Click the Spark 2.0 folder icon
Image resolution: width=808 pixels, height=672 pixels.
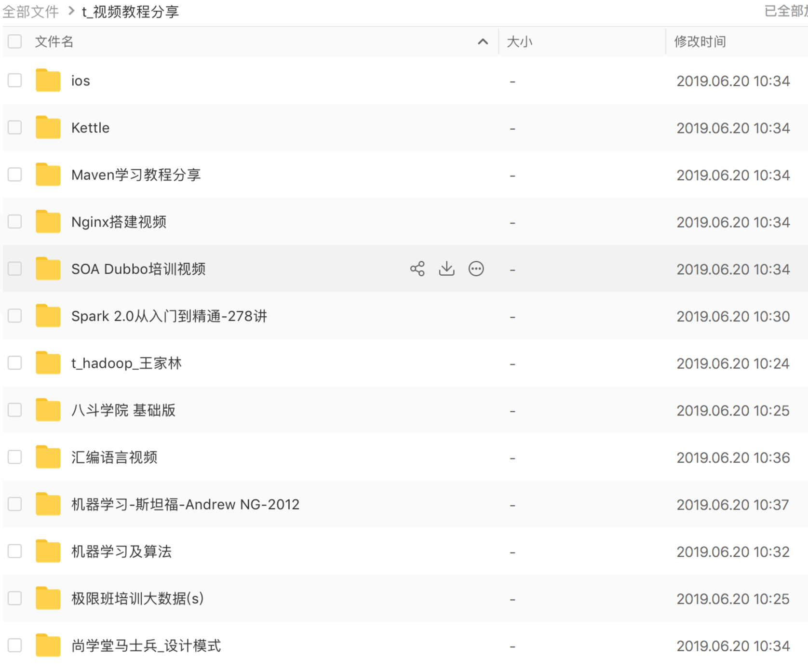click(48, 316)
